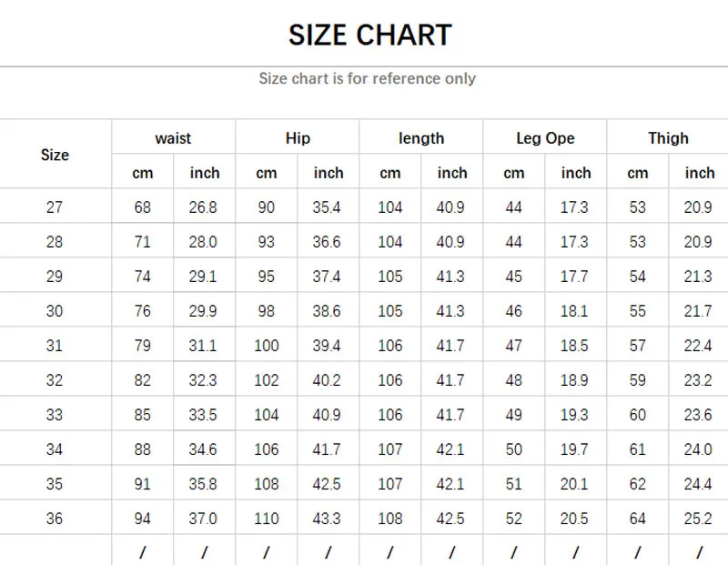Click waist inch value 26.8
Viewport: 728px width, 565px height.
[x=204, y=207]
